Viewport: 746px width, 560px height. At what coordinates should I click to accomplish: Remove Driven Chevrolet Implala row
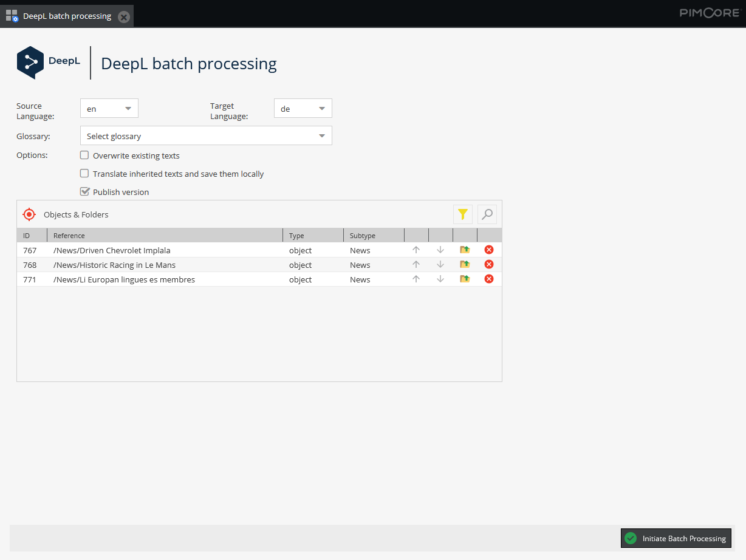point(489,250)
